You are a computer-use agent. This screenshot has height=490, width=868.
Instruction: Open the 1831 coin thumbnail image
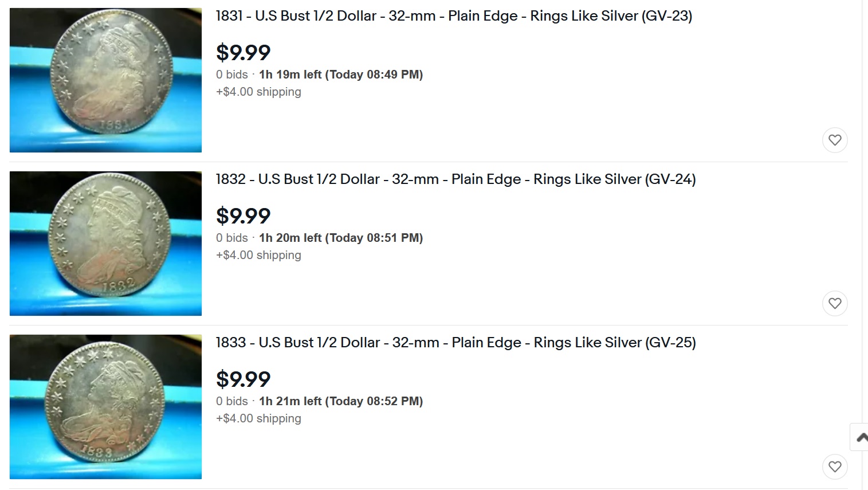click(105, 80)
